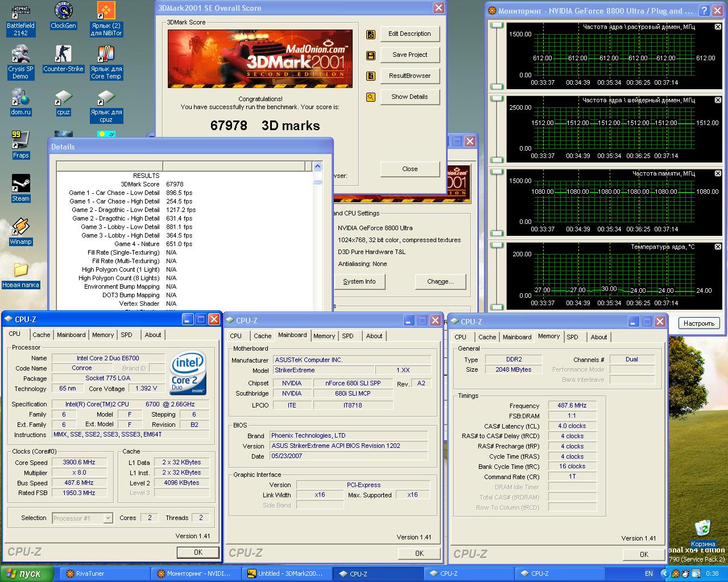Click the 0:38 taskbar clock
This screenshot has width=728, height=582.
point(712,574)
